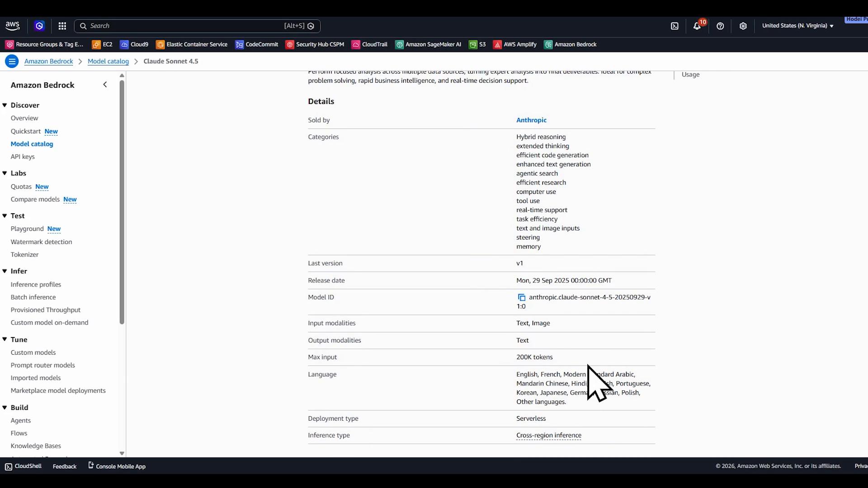Viewport: 868px width, 488px height.
Task: Click the sidebar scroll down arrow
Action: pyautogui.click(x=122, y=453)
